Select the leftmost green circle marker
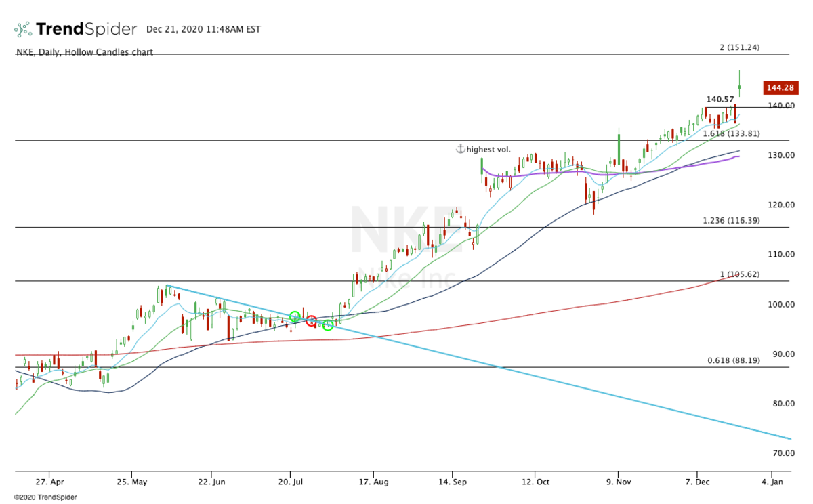813x504 pixels. click(295, 316)
